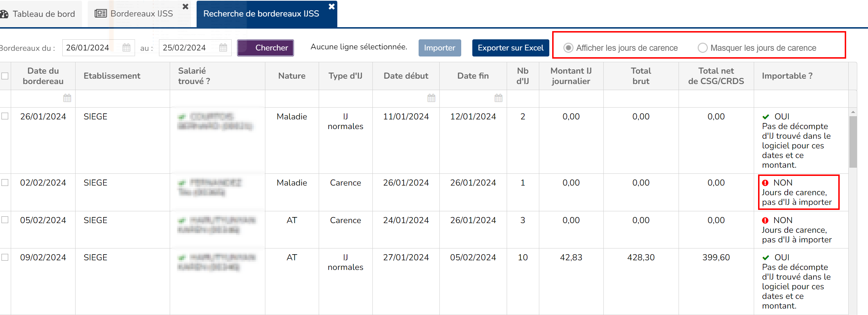This screenshot has width=868, height=315.
Task: Click the Etablissement column filter field
Action: click(122, 98)
